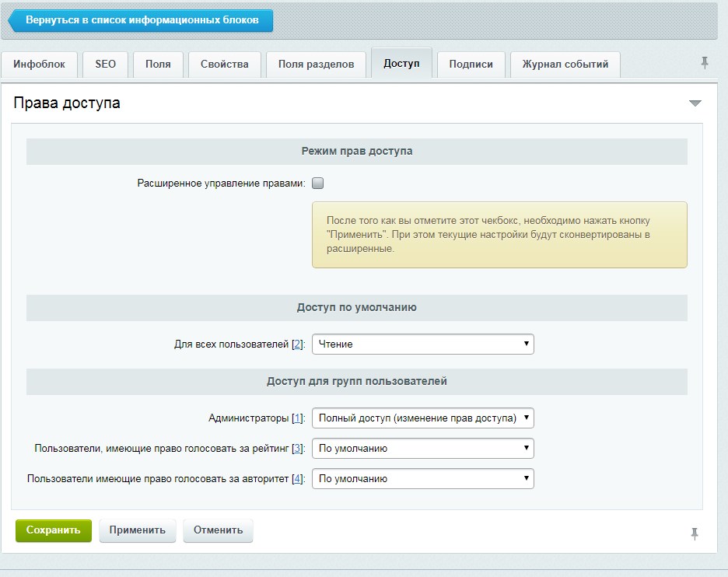Select the Свойства tab

tap(224, 65)
